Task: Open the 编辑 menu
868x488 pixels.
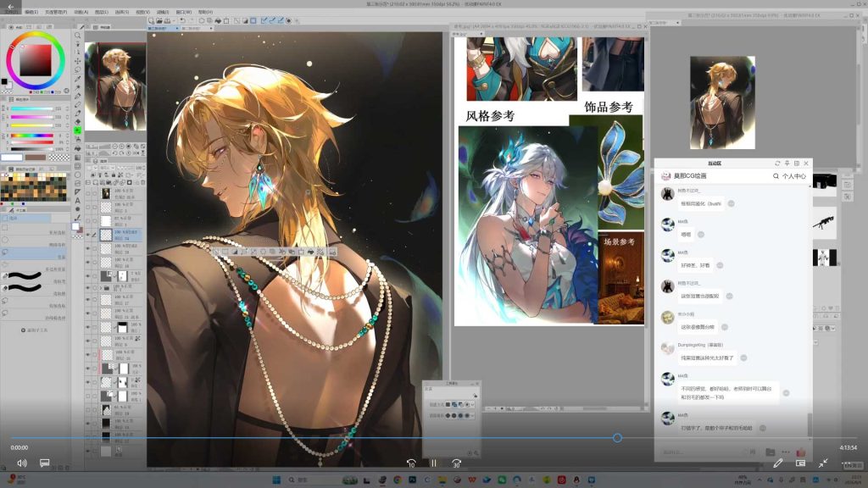Action: point(31,12)
